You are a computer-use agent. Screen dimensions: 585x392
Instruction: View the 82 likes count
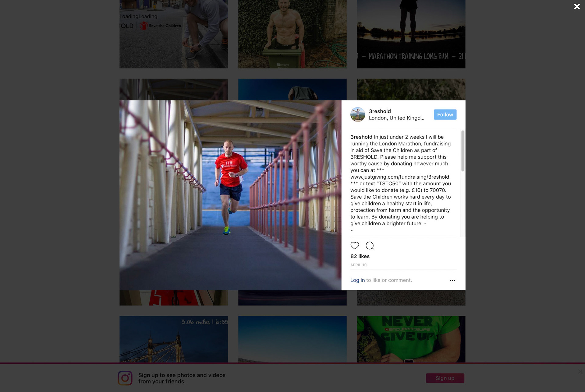pyautogui.click(x=360, y=256)
